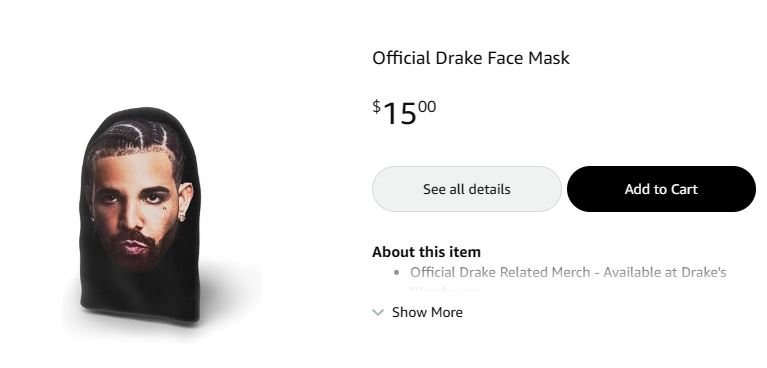Click the black fabric bottom of the mask
Screen dimensions: 767x368
click(x=141, y=296)
